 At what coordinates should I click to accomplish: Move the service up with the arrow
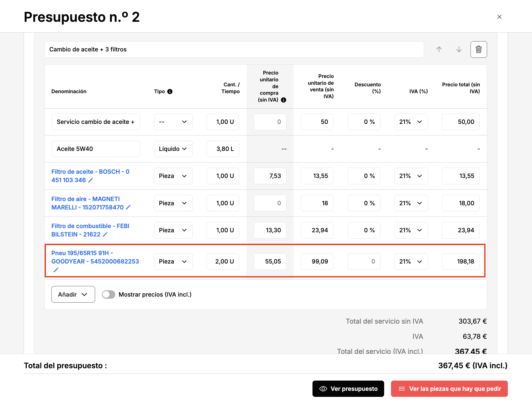pos(439,49)
